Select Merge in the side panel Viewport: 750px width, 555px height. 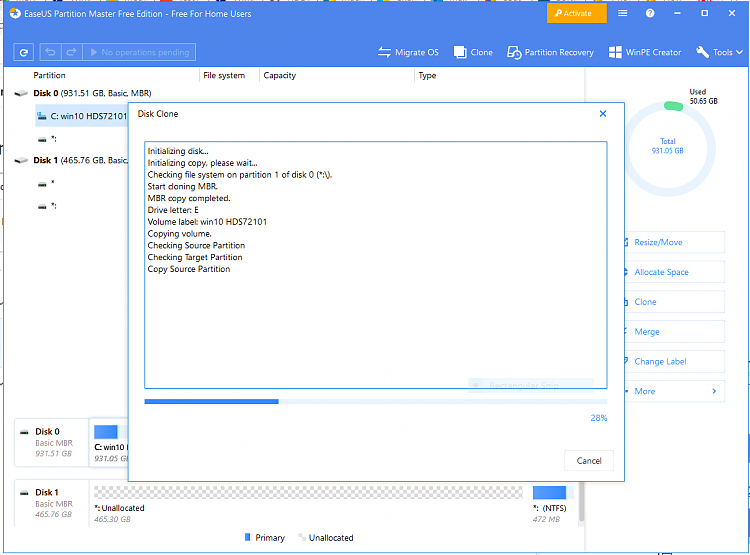tap(674, 332)
